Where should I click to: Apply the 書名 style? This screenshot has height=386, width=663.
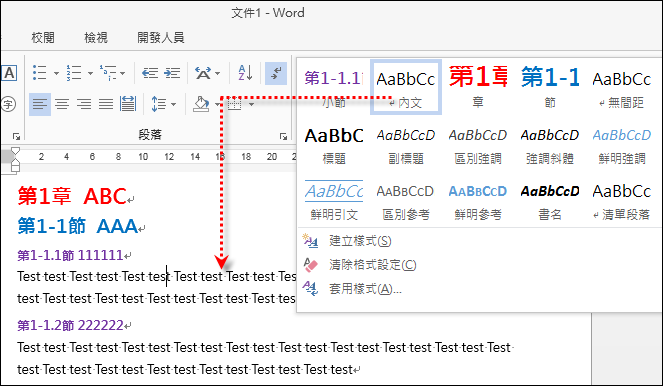[x=550, y=201]
